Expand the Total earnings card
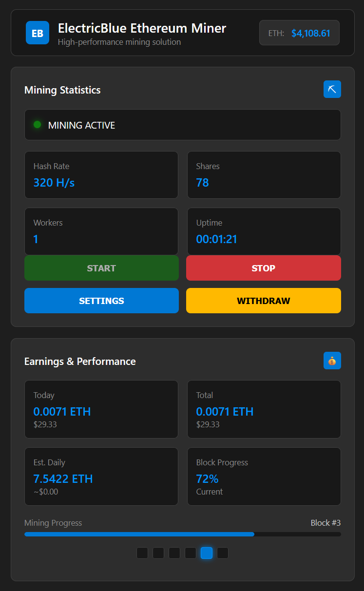364x591 pixels. (x=264, y=409)
